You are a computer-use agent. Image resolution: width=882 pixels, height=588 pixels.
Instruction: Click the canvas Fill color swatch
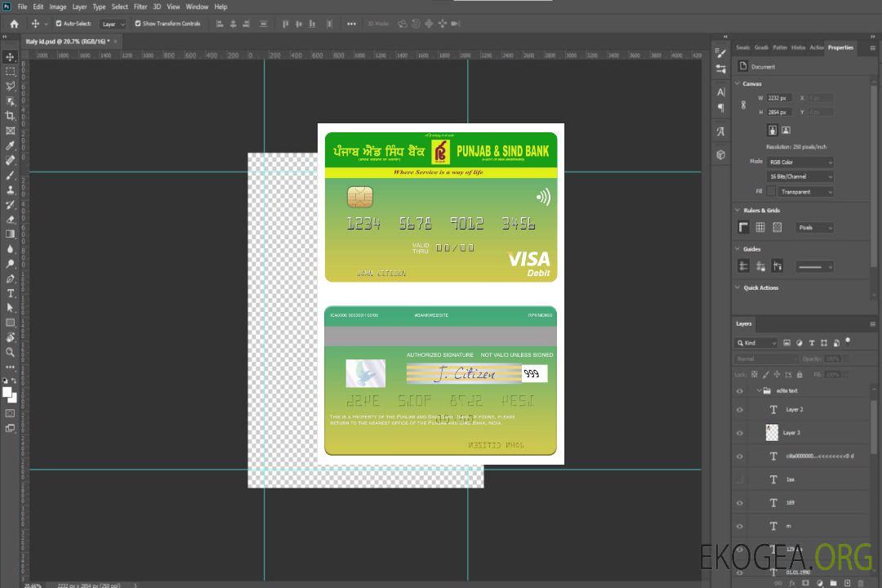coord(771,192)
